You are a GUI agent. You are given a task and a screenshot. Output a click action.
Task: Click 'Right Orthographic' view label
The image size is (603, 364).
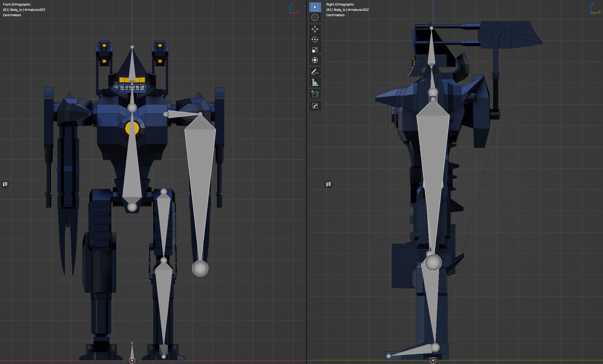(340, 4)
